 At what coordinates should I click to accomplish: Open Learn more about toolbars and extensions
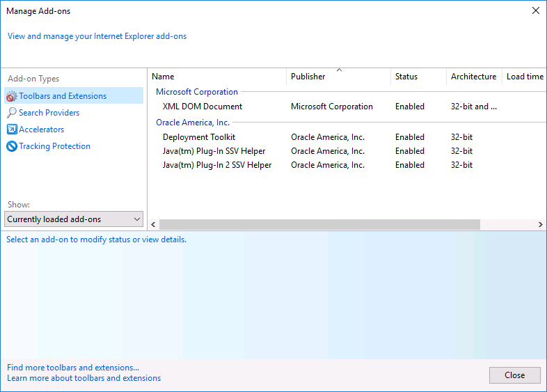pos(84,378)
